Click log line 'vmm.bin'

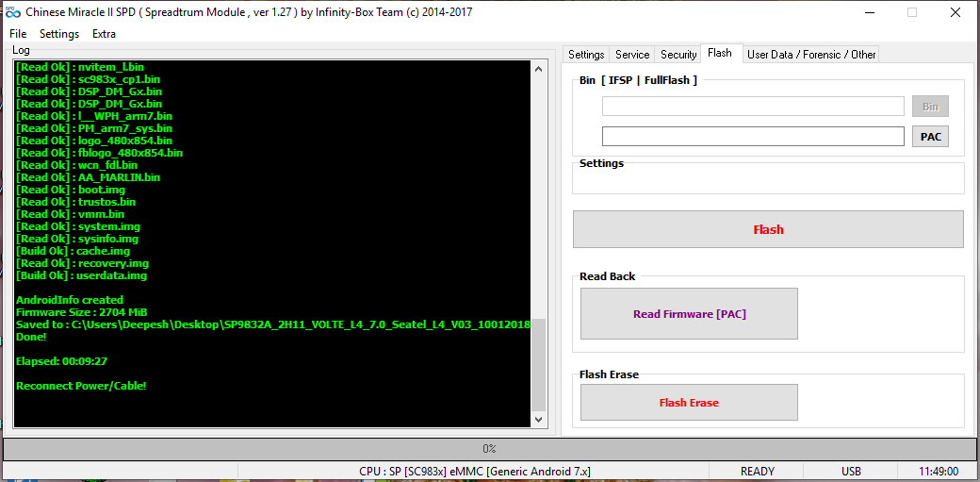tap(70, 214)
